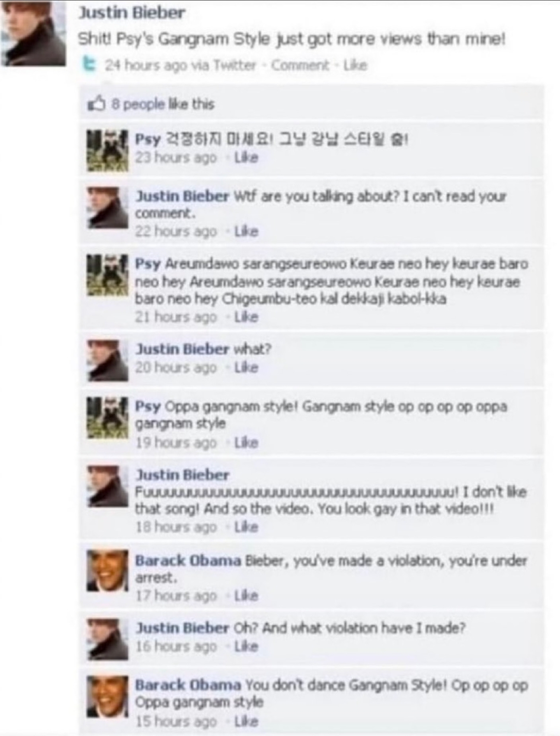Open Psy's name on the Areumdawo comment
560x736 pixels.
pyautogui.click(x=148, y=264)
